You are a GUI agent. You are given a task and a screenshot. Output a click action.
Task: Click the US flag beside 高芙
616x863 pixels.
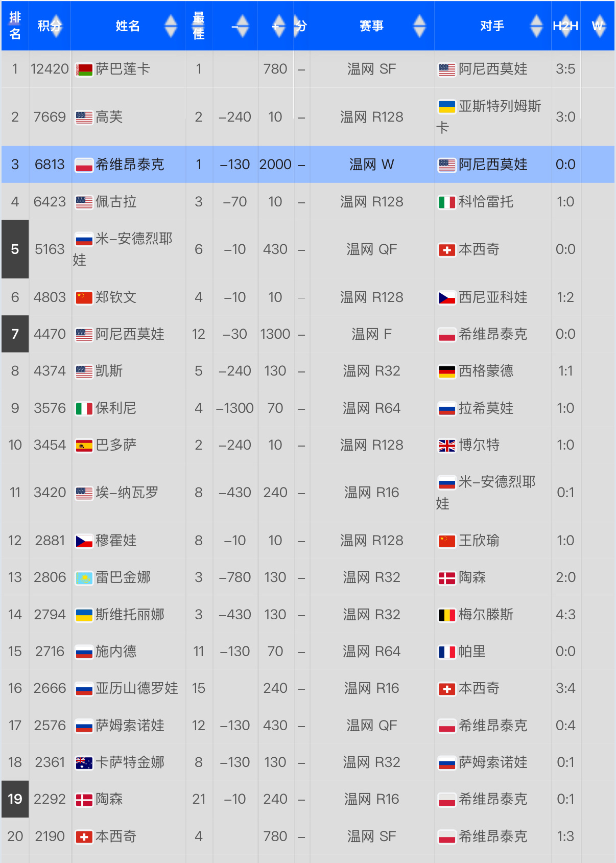(x=84, y=118)
